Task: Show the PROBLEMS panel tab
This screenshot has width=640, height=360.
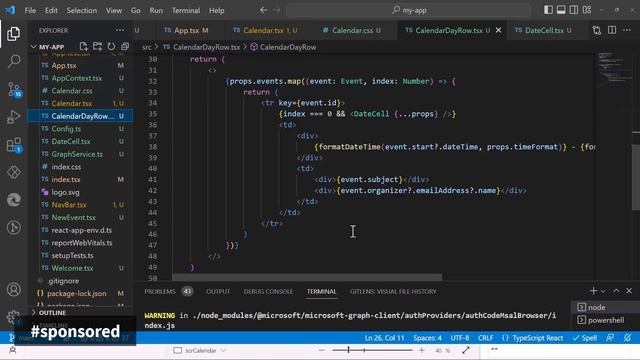Action: pyautogui.click(x=168, y=291)
